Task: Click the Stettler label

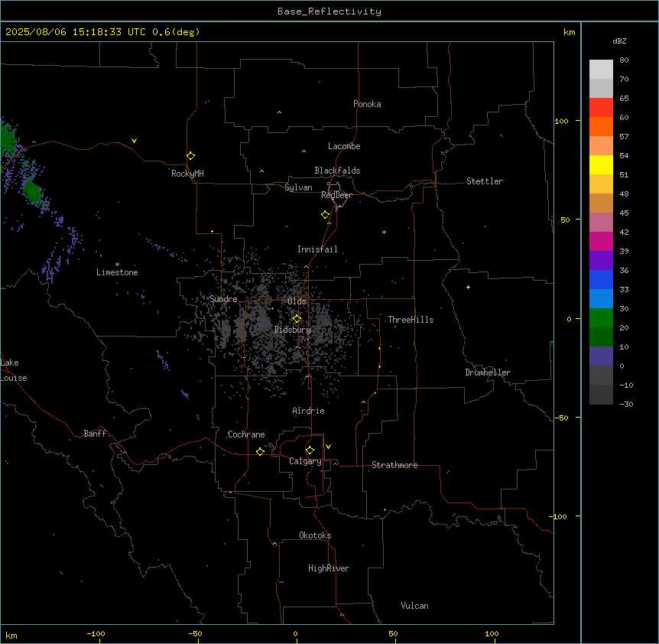Action: pyautogui.click(x=485, y=181)
